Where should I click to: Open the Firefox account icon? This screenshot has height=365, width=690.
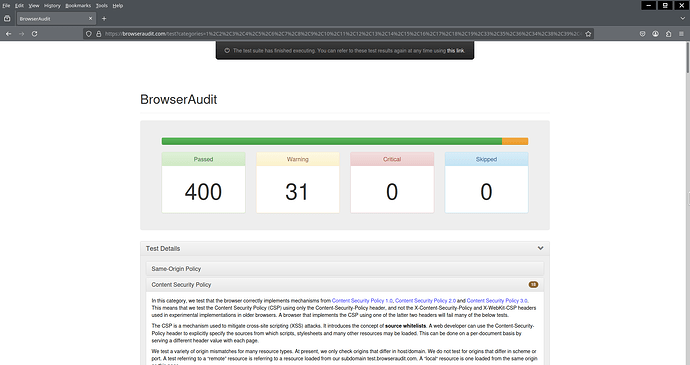[655, 34]
